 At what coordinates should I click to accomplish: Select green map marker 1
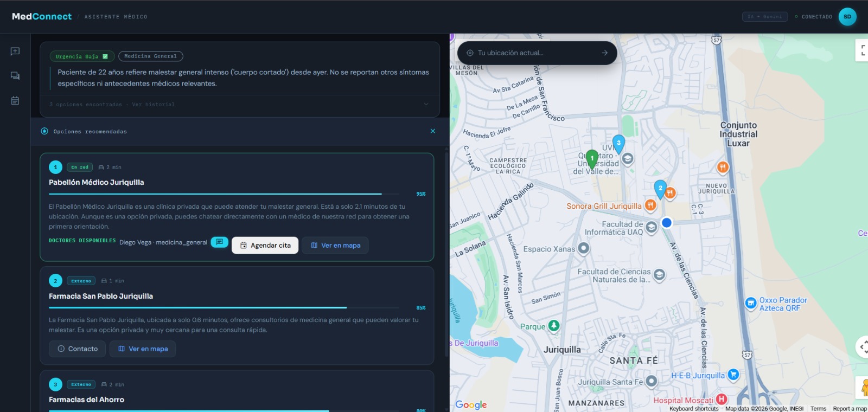pos(592,159)
